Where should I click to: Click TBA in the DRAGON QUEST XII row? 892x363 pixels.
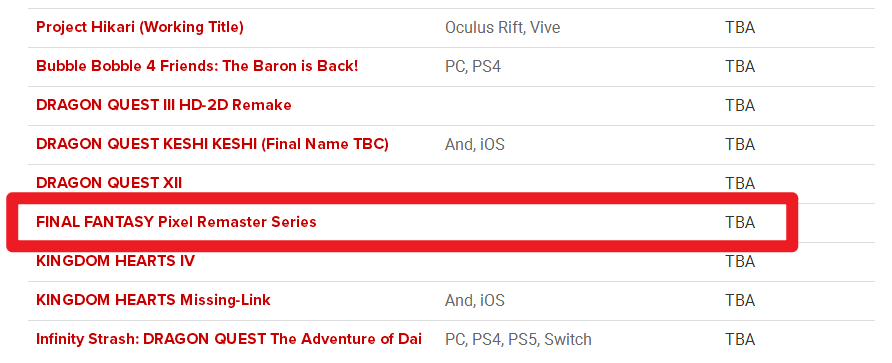coord(740,183)
